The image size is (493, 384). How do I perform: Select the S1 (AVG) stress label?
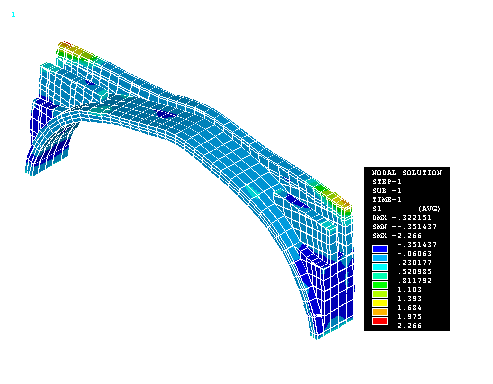[x=406, y=209]
